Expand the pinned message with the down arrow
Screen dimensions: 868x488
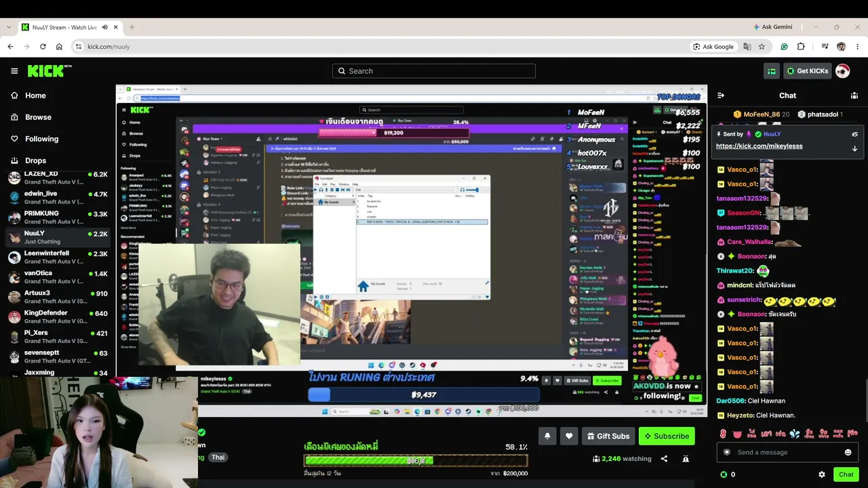click(x=854, y=148)
